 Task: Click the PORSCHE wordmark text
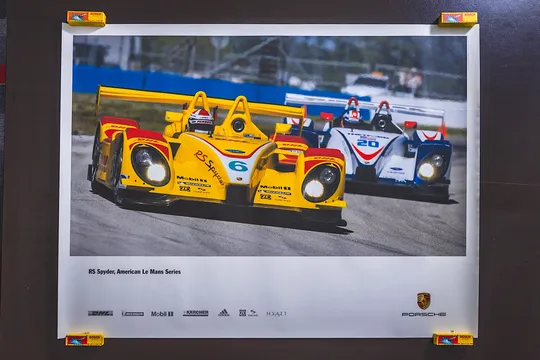(x=424, y=314)
